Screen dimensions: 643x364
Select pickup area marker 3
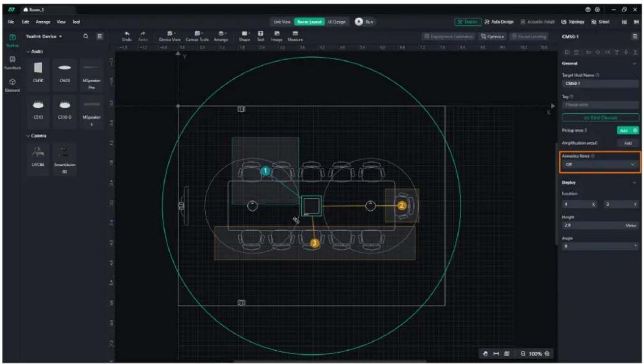[314, 243]
